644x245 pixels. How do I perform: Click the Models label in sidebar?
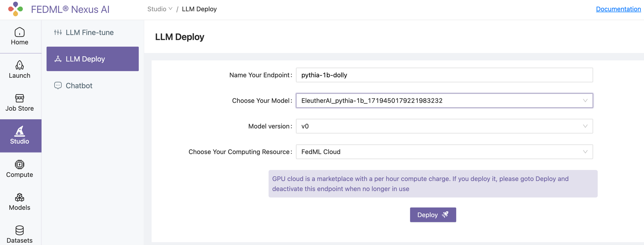tap(20, 208)
